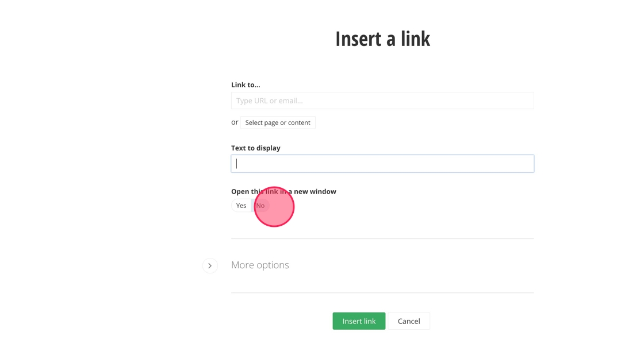Select Yes for opening in new window

[x=241, y=206]
